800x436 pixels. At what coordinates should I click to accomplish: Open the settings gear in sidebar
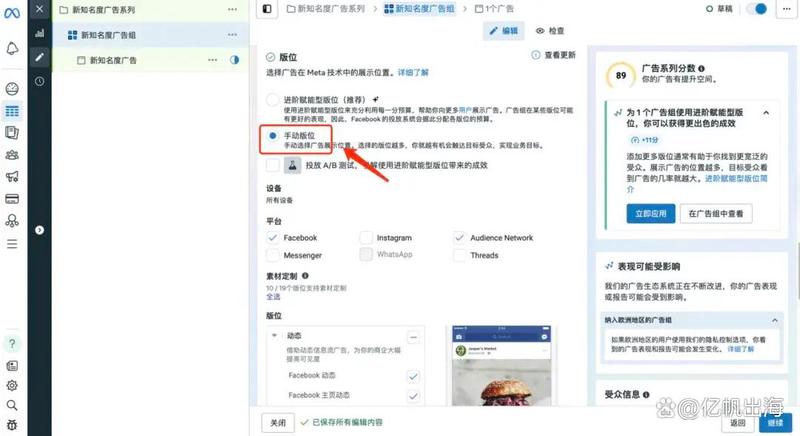(12, 385)
